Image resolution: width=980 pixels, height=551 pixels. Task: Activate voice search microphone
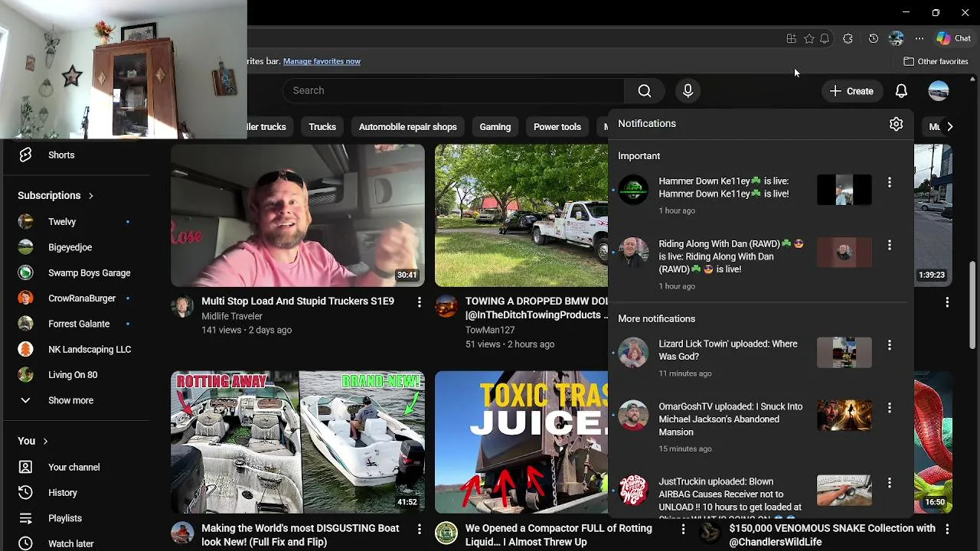688,91
